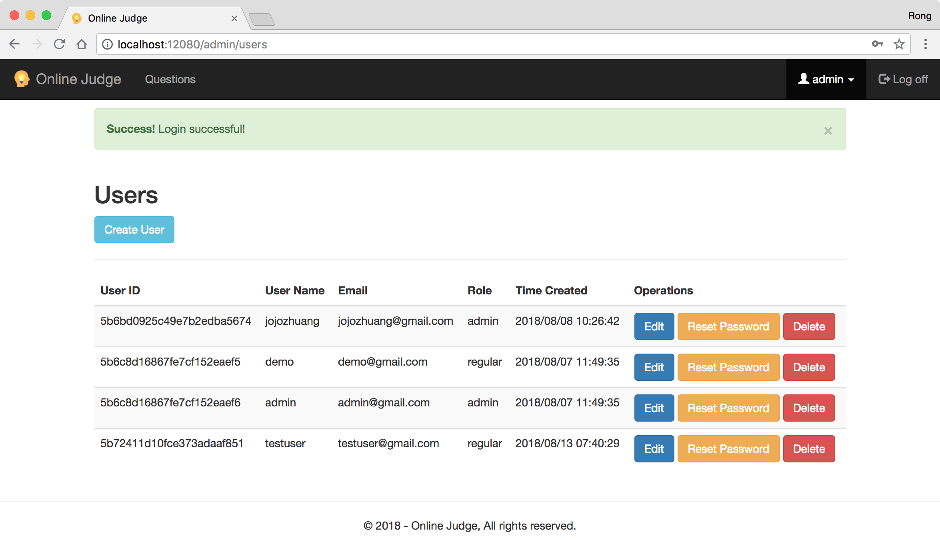Click email demo@gmail.com
This screenshot has width=940, height=560.
click(x=383, y=362)
